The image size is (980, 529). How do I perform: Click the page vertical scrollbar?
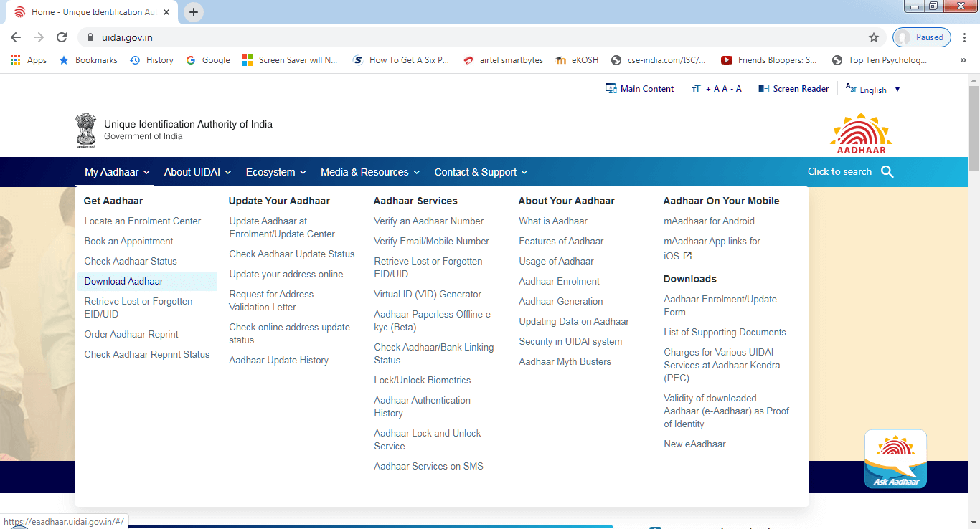pyautogui.click(x=974, y=287)
